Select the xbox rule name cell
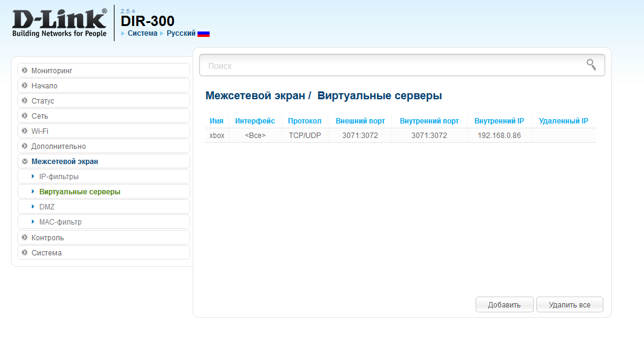Image resolution: width=644 pixels, height=345 pixels. coord(217,136)
